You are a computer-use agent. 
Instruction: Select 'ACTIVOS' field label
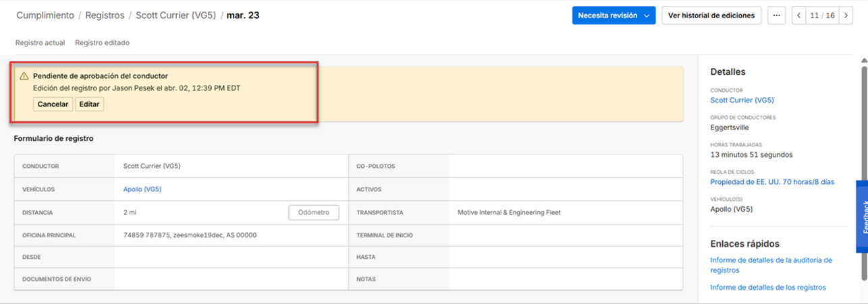click(x=369, y=189)
